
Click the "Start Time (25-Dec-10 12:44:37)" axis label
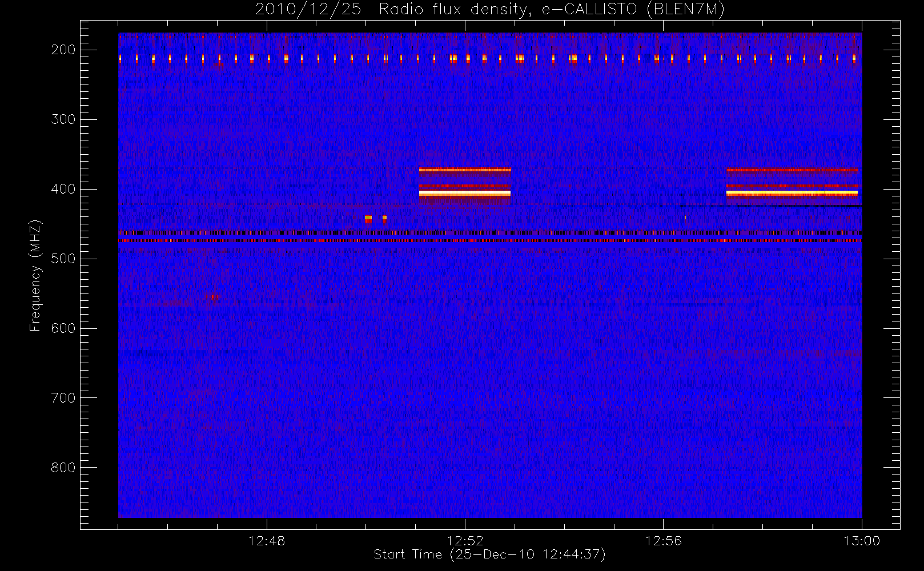pyautogui.click(x=489, y=554)
